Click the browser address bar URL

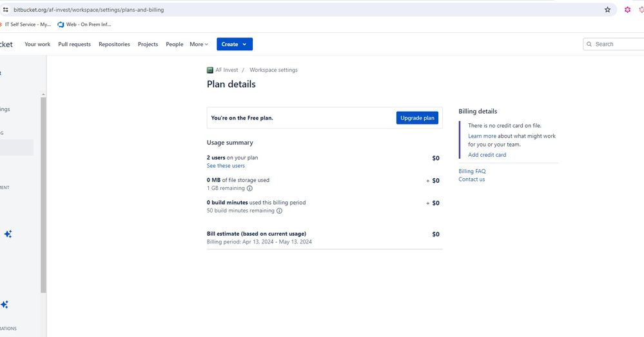89,10
